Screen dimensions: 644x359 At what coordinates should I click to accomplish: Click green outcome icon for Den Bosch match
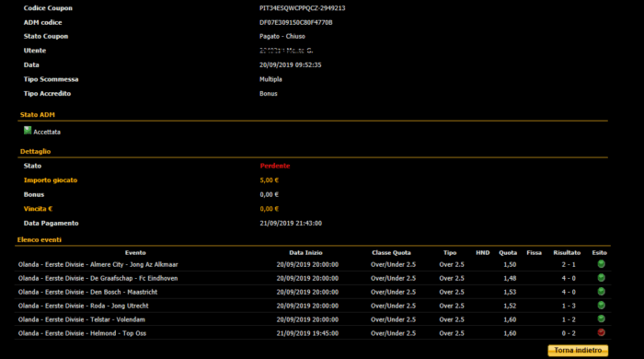(x=602, y=292)
